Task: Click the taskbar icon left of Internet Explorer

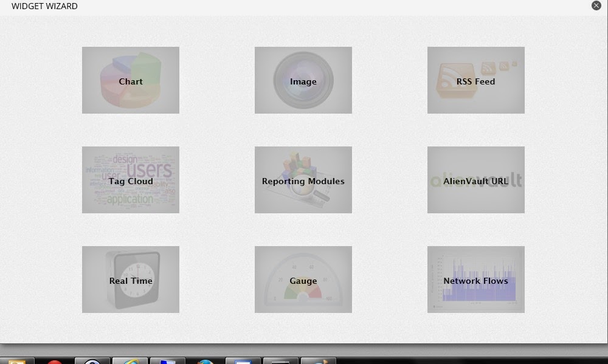Action: pos(92,361)
